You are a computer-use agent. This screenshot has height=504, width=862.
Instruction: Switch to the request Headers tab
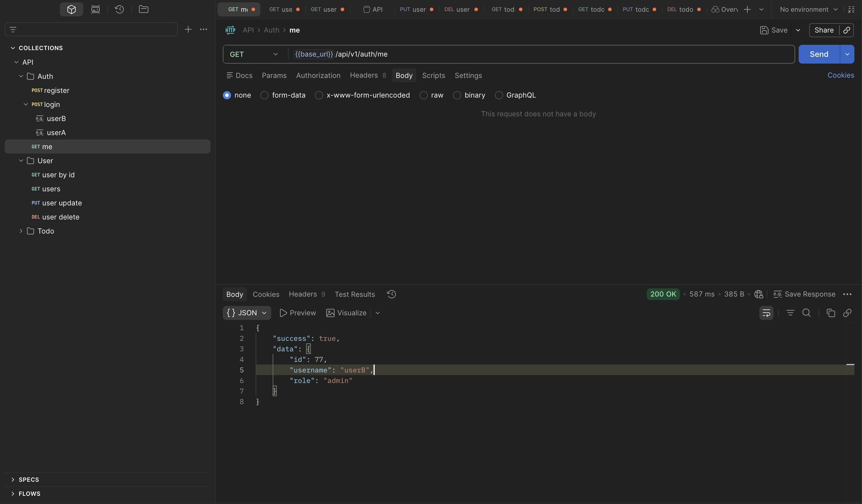368,76
